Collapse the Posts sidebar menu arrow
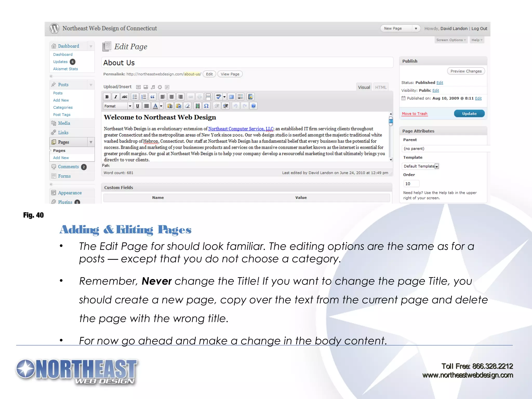The image size is (532, 399). pos(91,85)
